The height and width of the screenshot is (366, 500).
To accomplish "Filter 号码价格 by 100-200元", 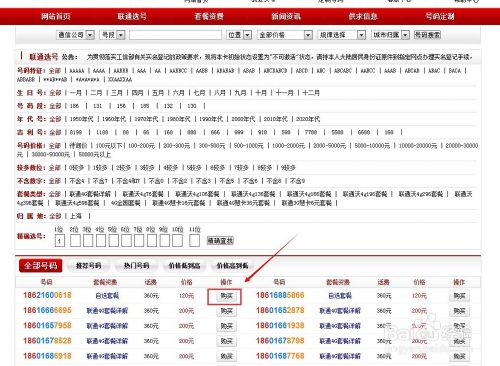I will [141, 146].
